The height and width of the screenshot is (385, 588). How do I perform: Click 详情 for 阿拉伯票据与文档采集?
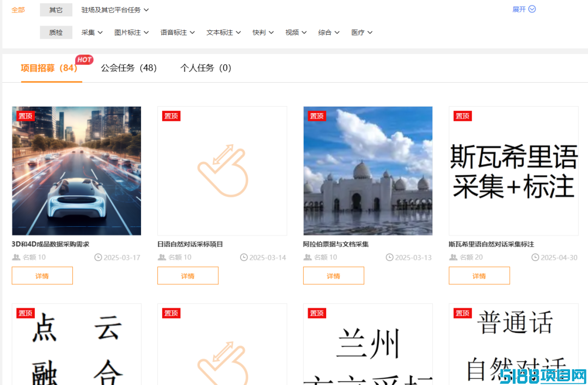pos(334,276)
